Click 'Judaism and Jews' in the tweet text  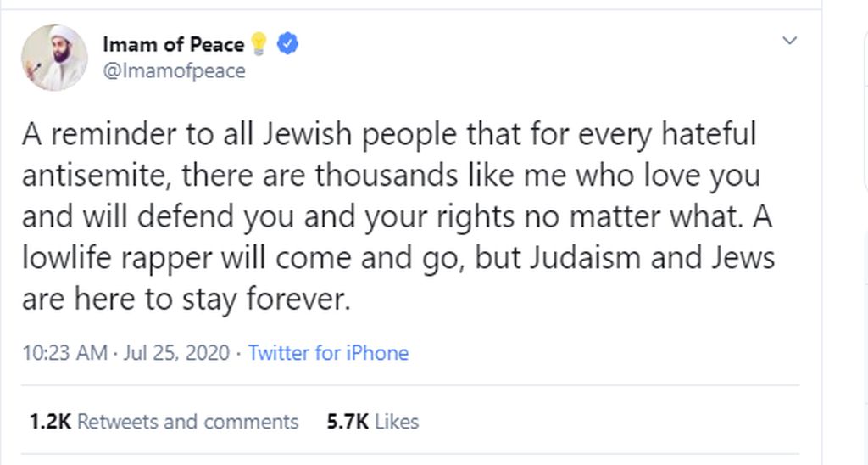pos(652,258)
